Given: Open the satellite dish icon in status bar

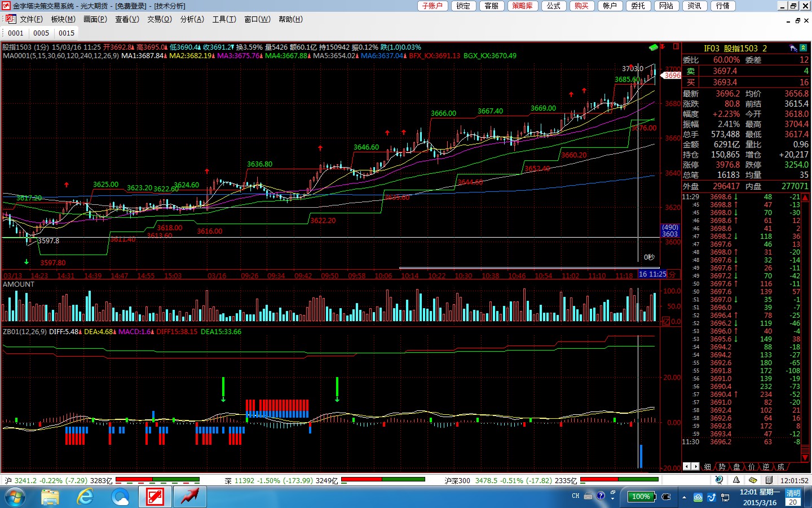Looking at the screenshot, I should point(719,480).
